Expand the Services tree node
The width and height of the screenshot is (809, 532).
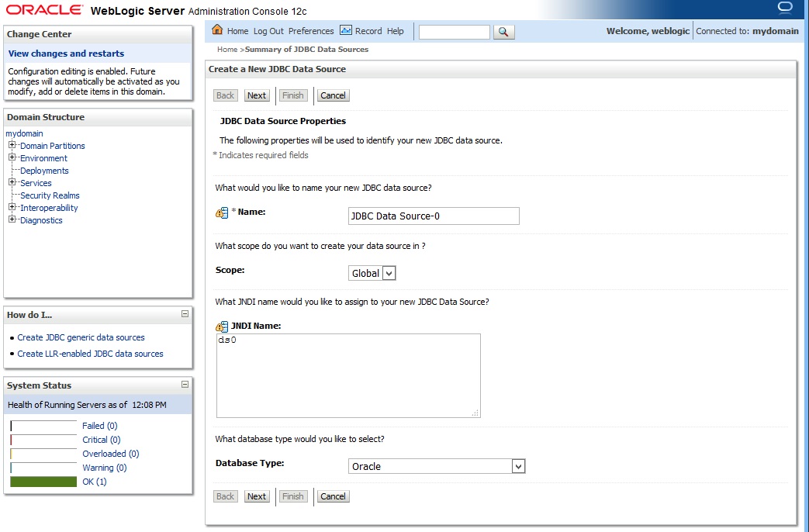tap(12, 182)
